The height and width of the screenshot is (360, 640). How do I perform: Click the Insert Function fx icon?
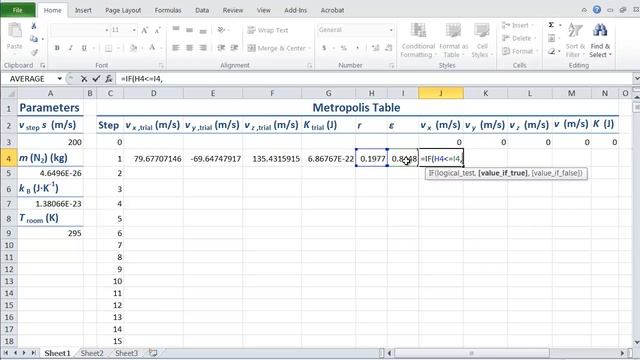[109, 79]
